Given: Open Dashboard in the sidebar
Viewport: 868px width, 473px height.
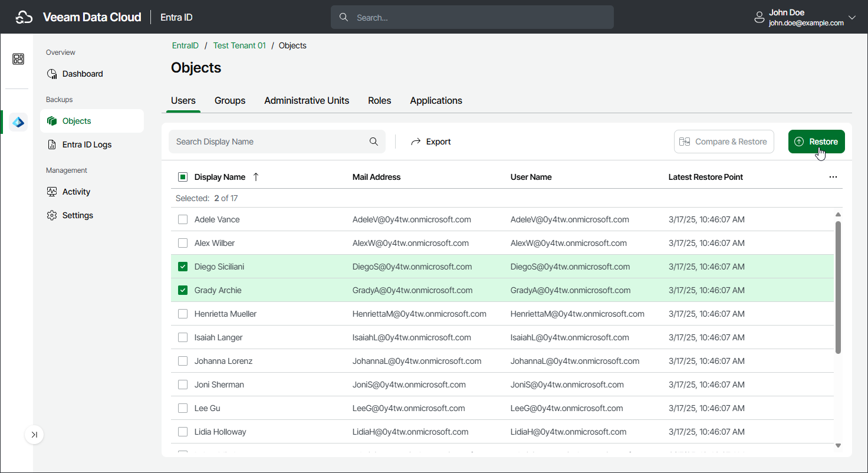Looking at the screenshot, I should click(x=92, y=74).
